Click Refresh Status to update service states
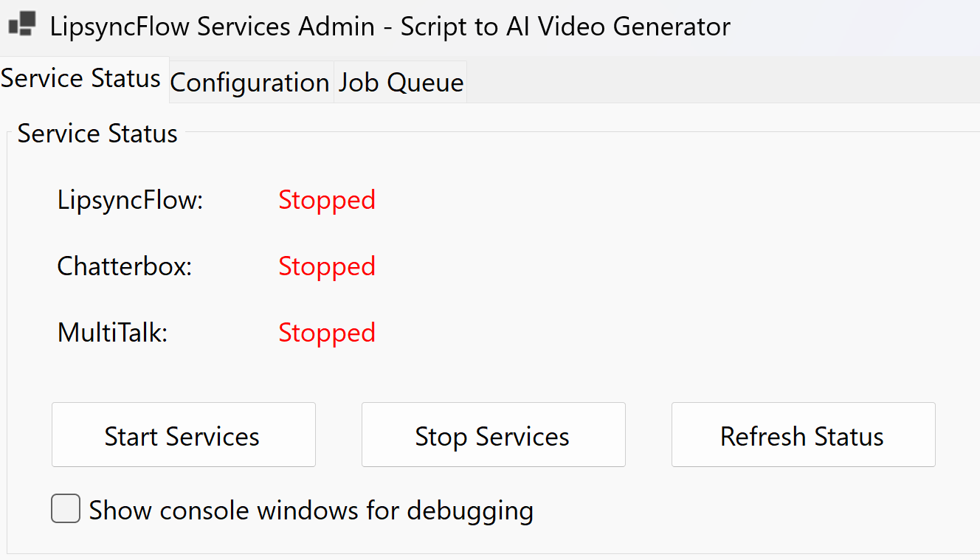Viewport: 980px width, 560px height. click(x=801, y=435)
